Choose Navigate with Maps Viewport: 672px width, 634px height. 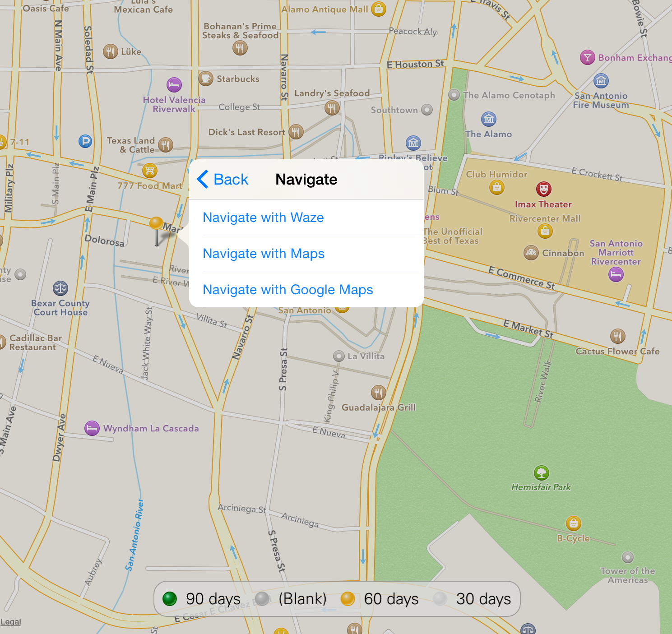(306, 253)
